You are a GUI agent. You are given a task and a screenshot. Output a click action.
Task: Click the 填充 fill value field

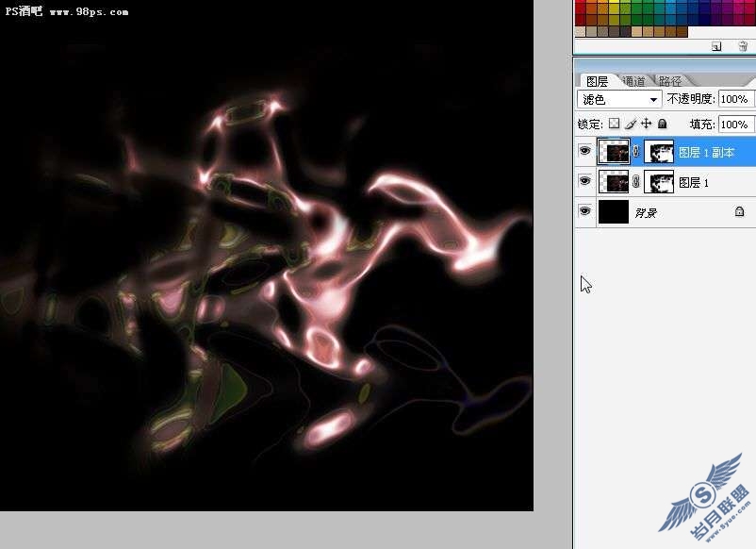click(x=734, y=125)
